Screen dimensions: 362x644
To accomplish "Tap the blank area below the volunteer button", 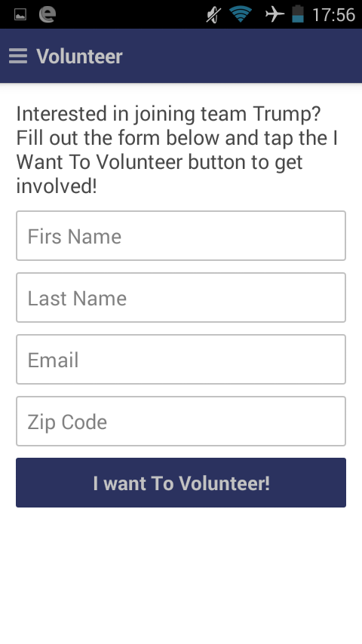I will 181,575.
